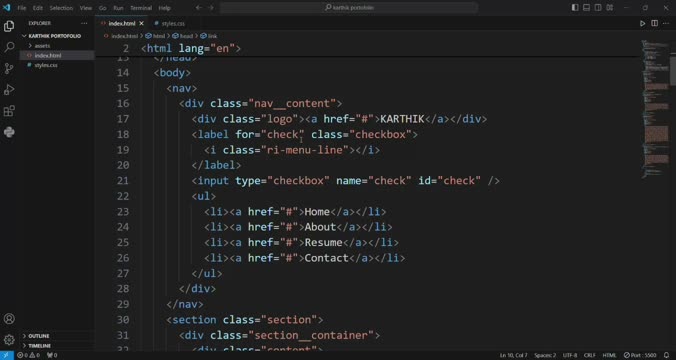
Task: Open the File menu
Action: click(x=22, y=8)
